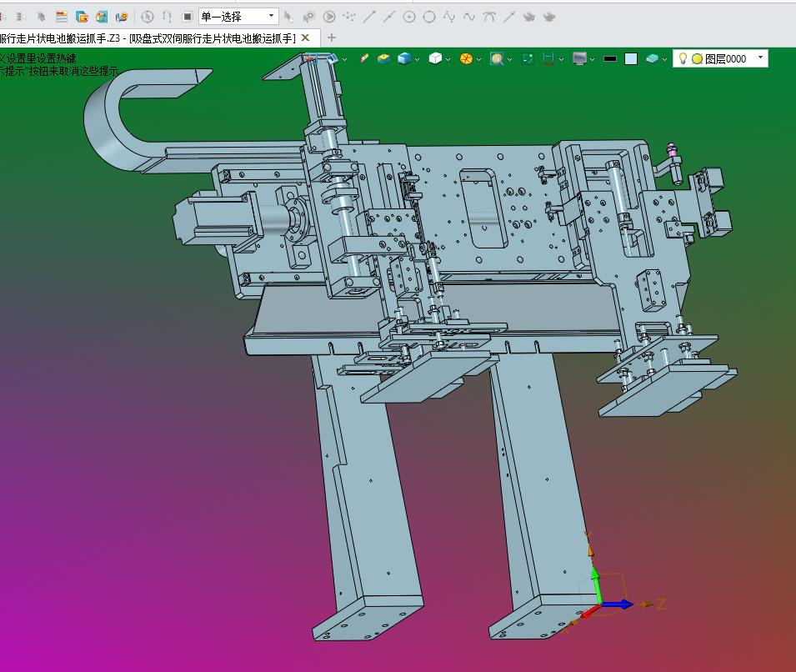This screenshot has width=796, height=672.
Task: Click the cup-and-gear icon in top toolbar
Action: [122, 17]
